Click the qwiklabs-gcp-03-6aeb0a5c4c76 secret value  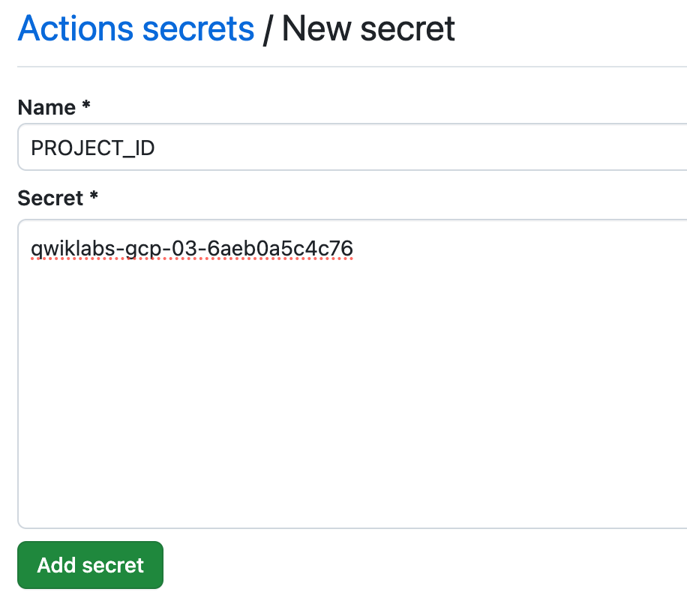[191, 248]
